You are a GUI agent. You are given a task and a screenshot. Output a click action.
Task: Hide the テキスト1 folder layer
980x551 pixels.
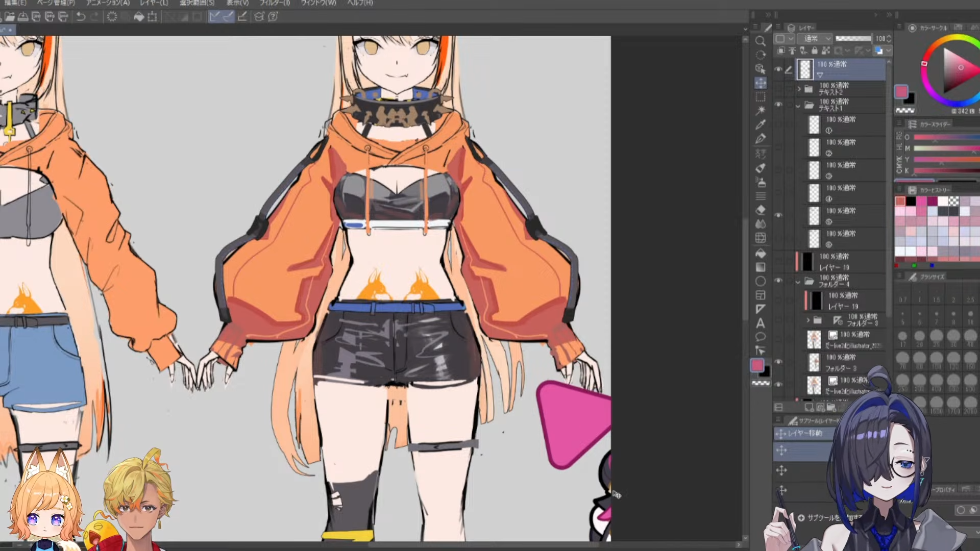point(778,105)
